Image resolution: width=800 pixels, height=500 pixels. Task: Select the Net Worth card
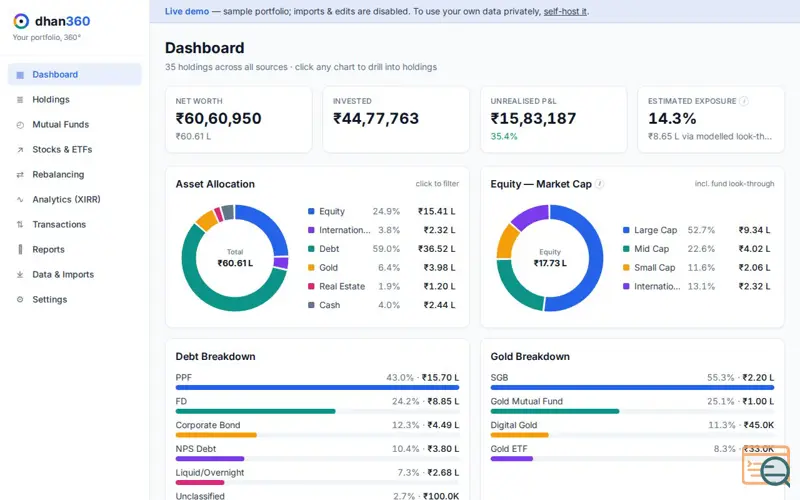[x=238, y=119]
